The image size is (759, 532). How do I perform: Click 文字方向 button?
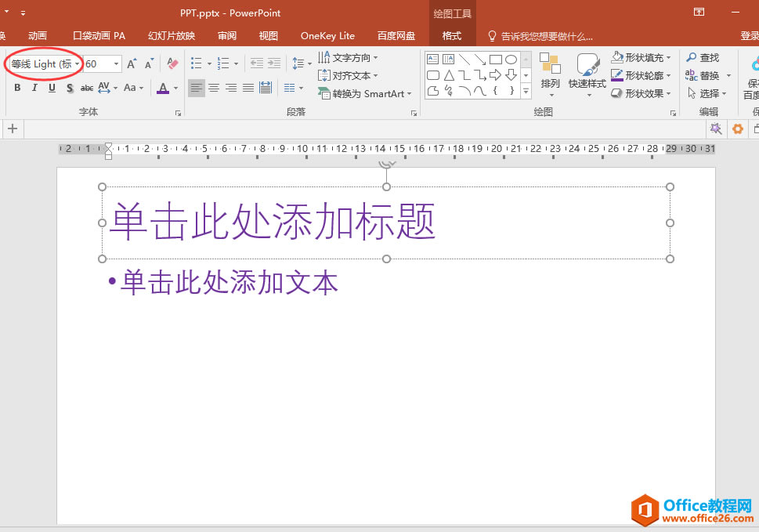pyautogui.click(x=348, y=58)
